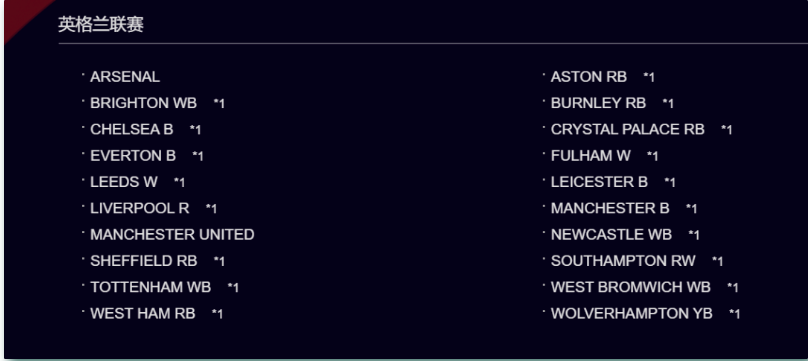Select the ARSENAL team entry
808x361 pixels.
pyautogui.click(x=125, y=77)
